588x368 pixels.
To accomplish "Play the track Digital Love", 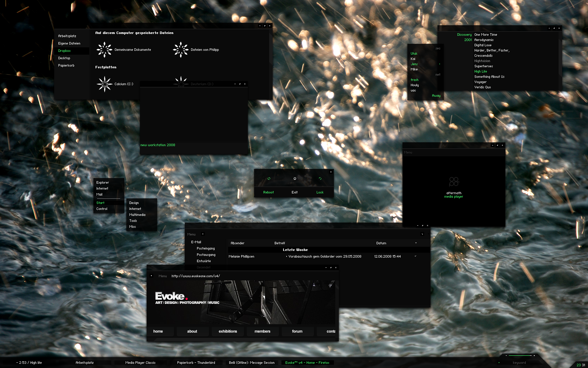I will click(x=483, y=45).
